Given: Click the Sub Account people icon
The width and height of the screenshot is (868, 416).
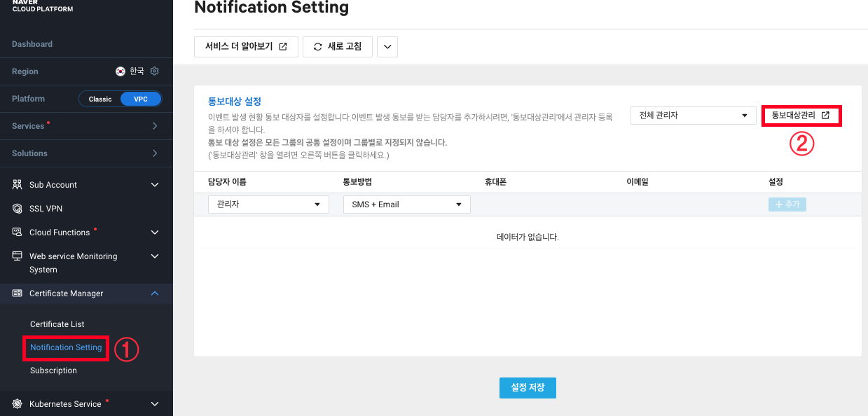Looking at the screenshot, I should (x=18, y=185).
